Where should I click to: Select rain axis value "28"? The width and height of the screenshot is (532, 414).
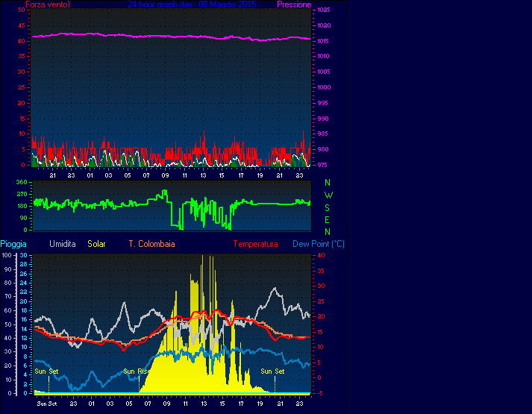24,264
